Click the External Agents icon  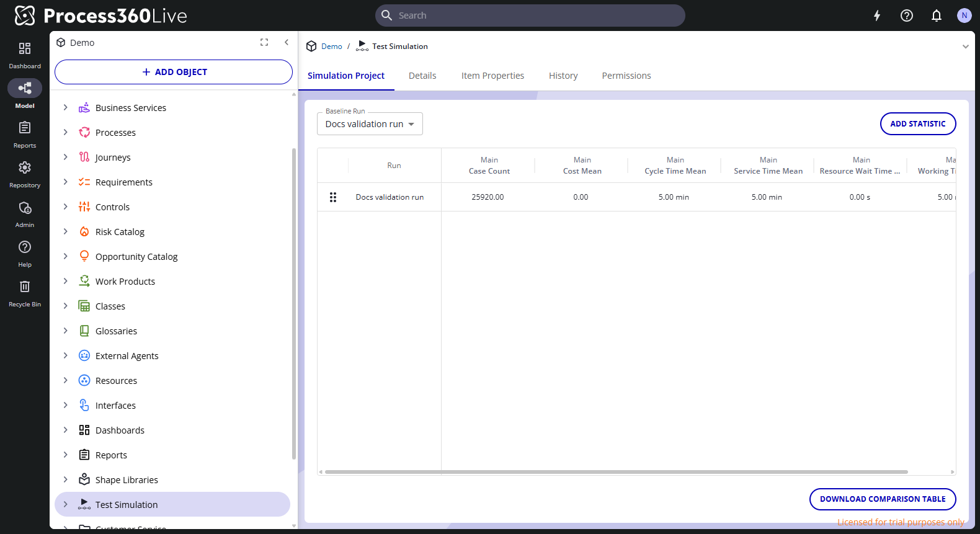(x=84, y=356)
